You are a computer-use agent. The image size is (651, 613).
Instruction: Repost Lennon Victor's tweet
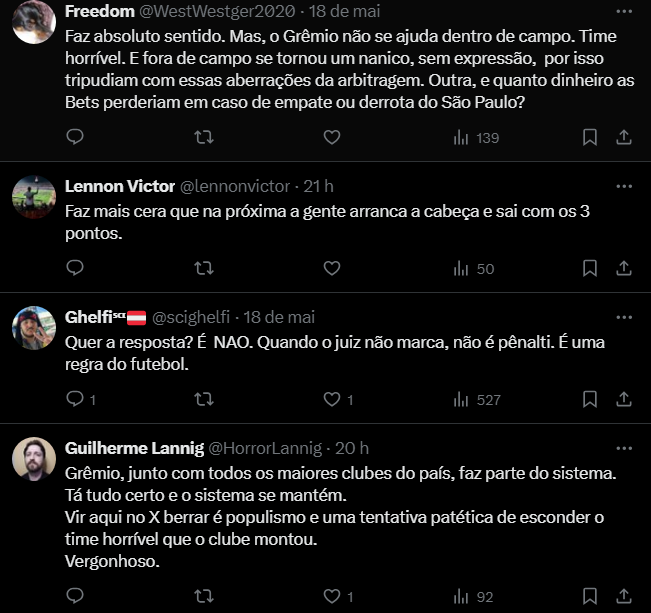pos(203,268)
